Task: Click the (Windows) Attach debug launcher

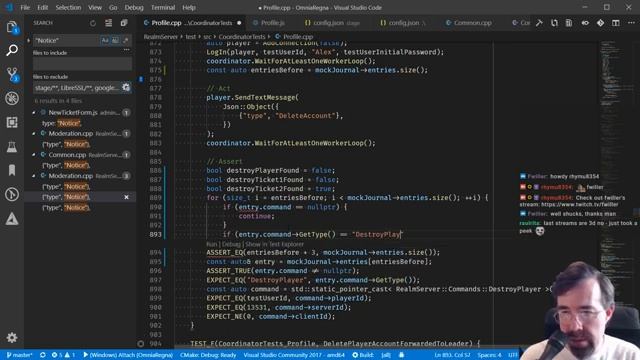Action: click(128, 355)
